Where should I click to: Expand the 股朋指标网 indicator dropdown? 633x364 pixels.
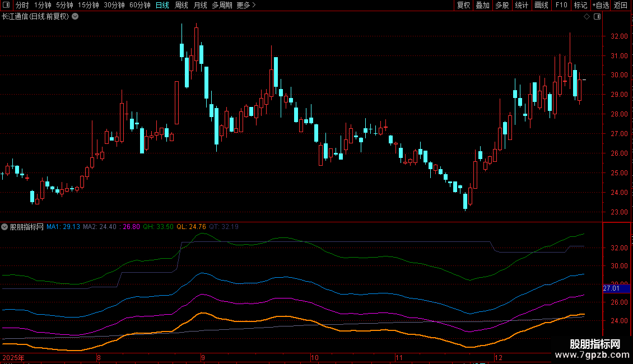tap(5, 227)
